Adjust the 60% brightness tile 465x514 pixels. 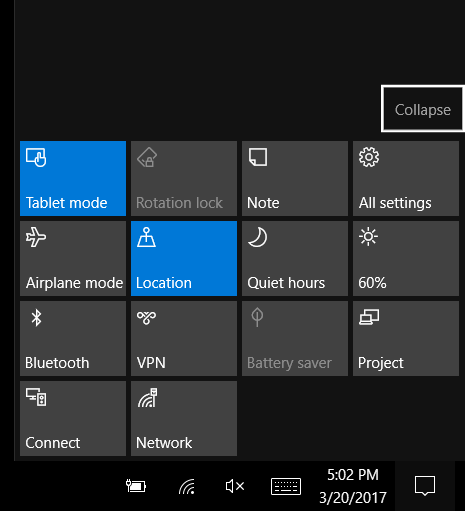point(406,258)
